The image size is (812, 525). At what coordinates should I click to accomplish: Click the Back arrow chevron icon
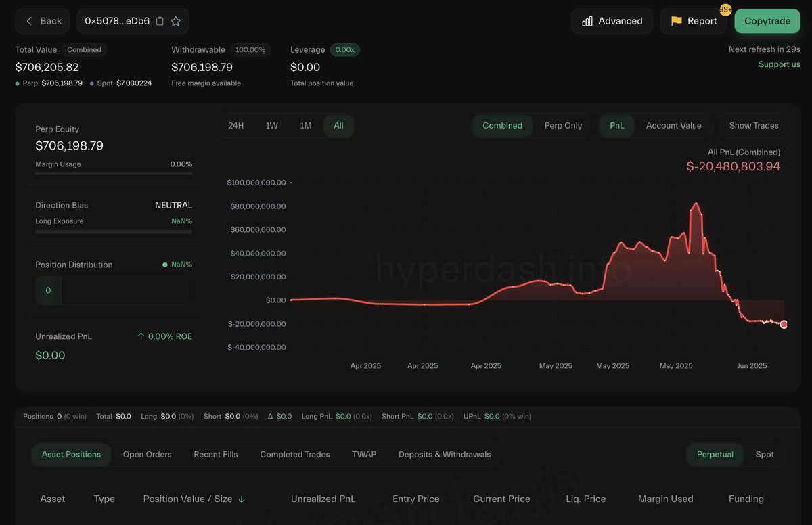pyautogui.click(x=29, y=21)
